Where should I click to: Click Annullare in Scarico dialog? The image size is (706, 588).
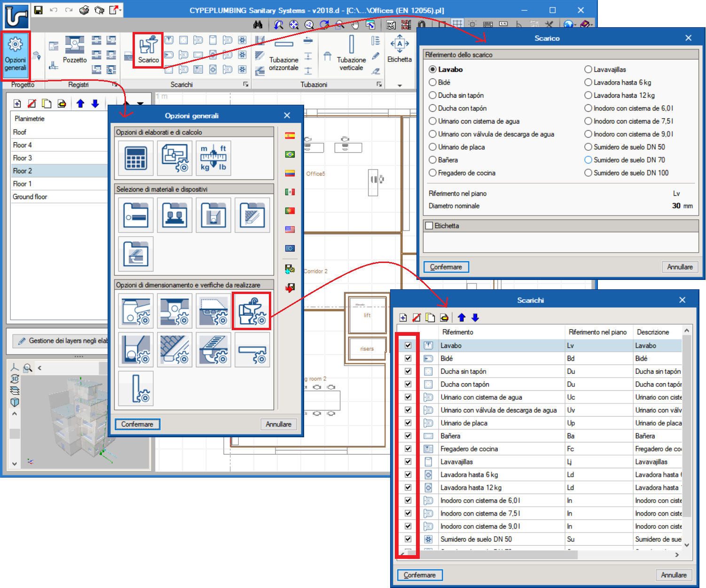[680, 267]
